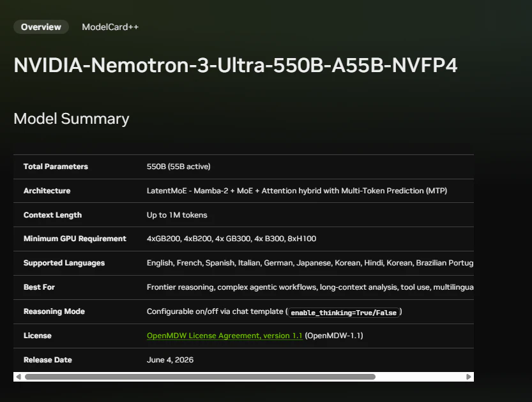Open the ModelCard++ tab
The height and width of the screenshot is (402, 532).
tap(110, 27)
